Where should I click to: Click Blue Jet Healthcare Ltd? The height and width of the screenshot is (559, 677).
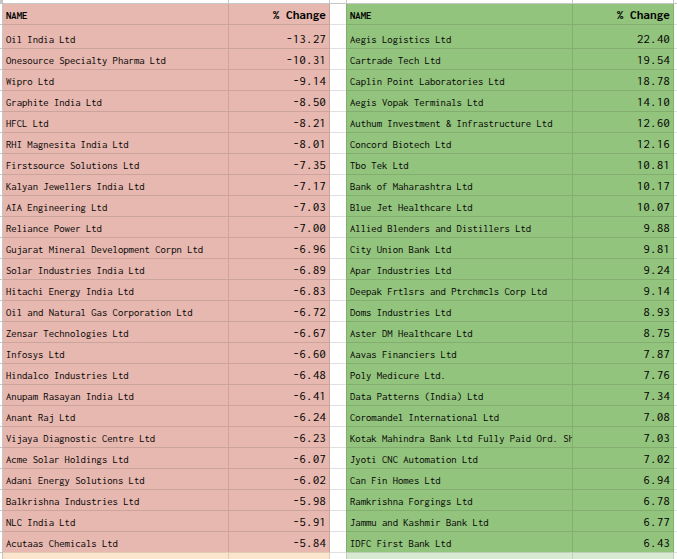pyautogui.click(x=459, y=208)
